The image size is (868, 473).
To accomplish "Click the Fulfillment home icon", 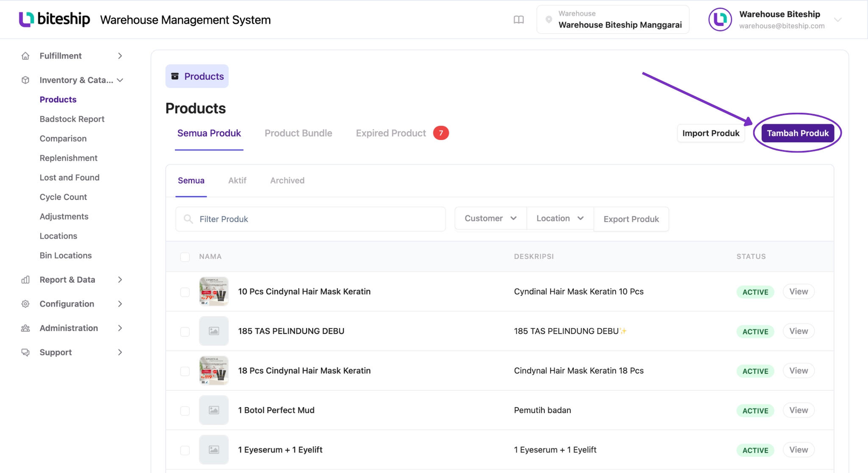I will 25,56.
